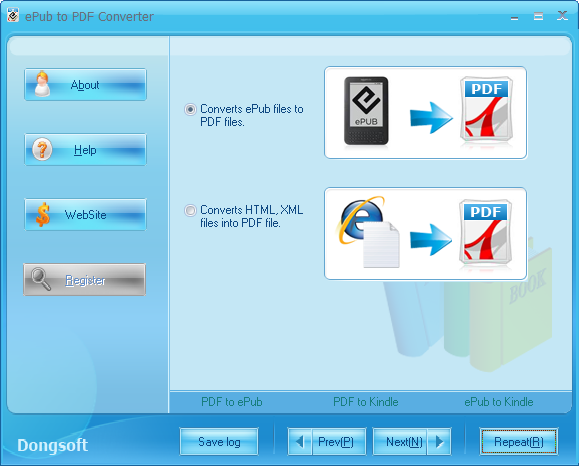
Task: Minimize the ePub to PDF Converter window
Action: (x=514, y=16)
